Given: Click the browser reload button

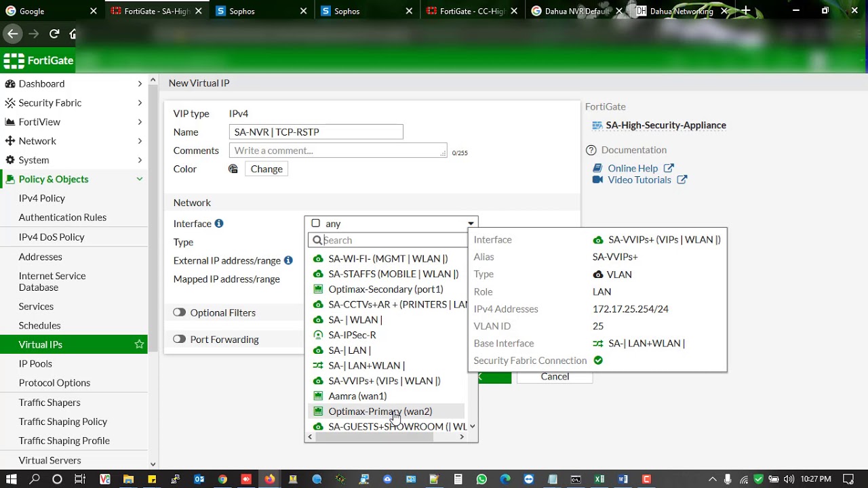Looking at the screenshot, I should pyautogui.click(x=54, y=33).
